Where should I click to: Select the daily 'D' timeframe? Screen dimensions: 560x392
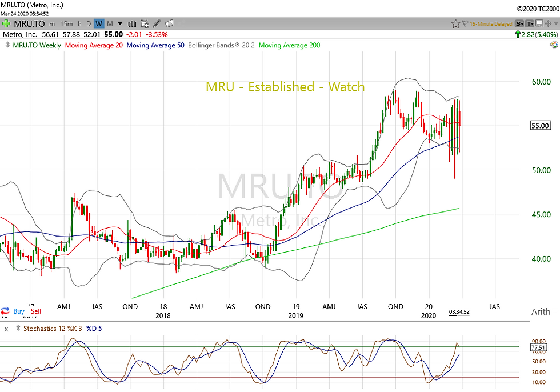coord(89,24)
